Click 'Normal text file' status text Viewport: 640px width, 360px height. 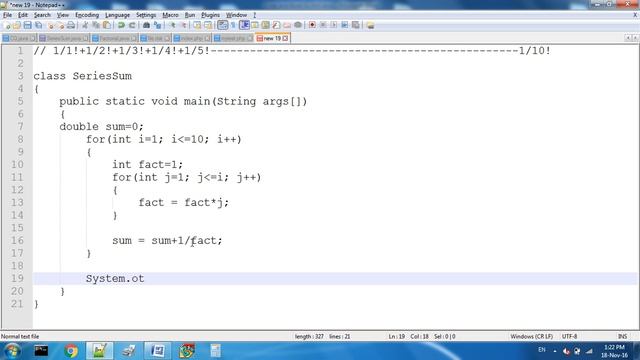20,337
